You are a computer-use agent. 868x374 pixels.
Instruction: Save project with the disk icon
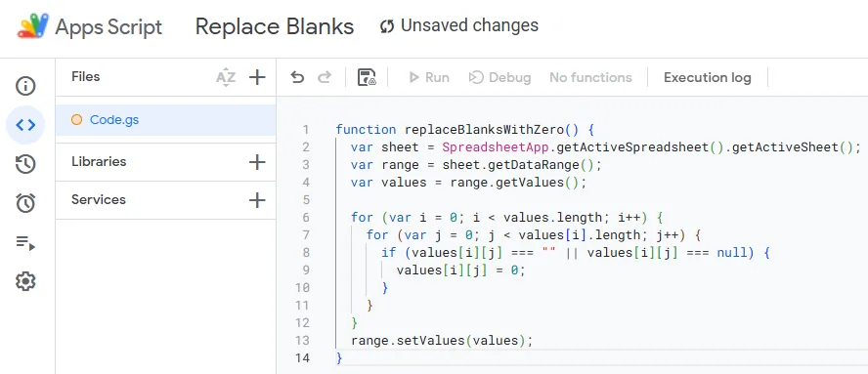(367, 77)
